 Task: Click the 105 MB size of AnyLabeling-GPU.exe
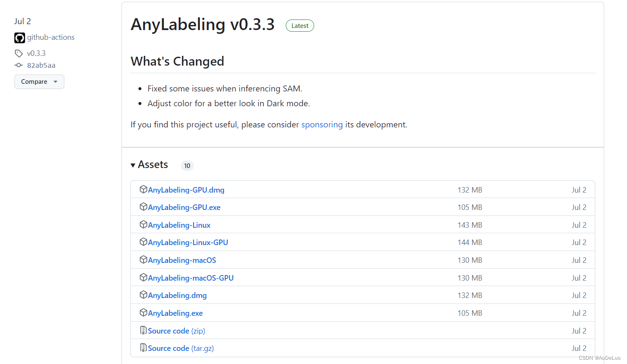[470, 207]
